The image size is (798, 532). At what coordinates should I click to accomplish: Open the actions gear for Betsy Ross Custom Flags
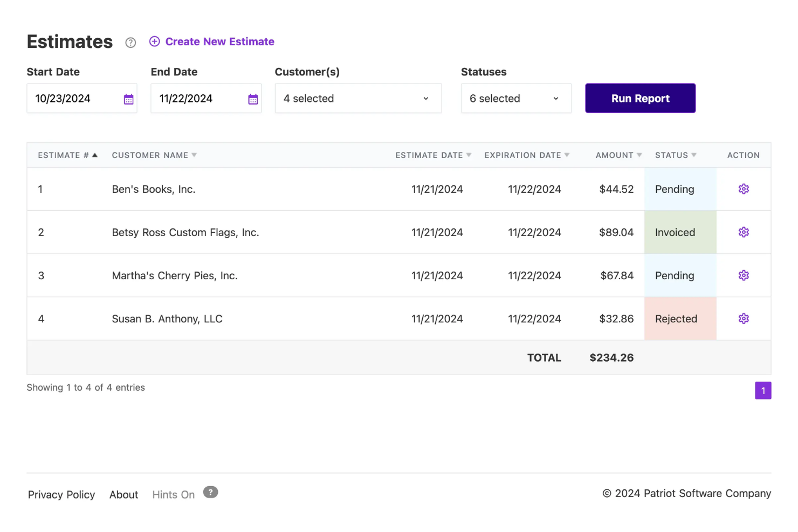[744, 232]
